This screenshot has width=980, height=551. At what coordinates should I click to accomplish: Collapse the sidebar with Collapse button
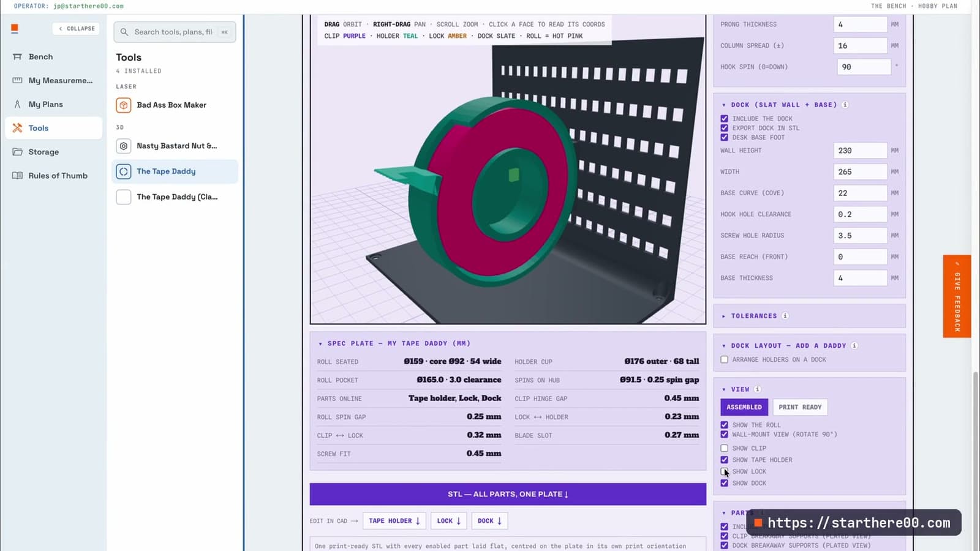[77, 28]
